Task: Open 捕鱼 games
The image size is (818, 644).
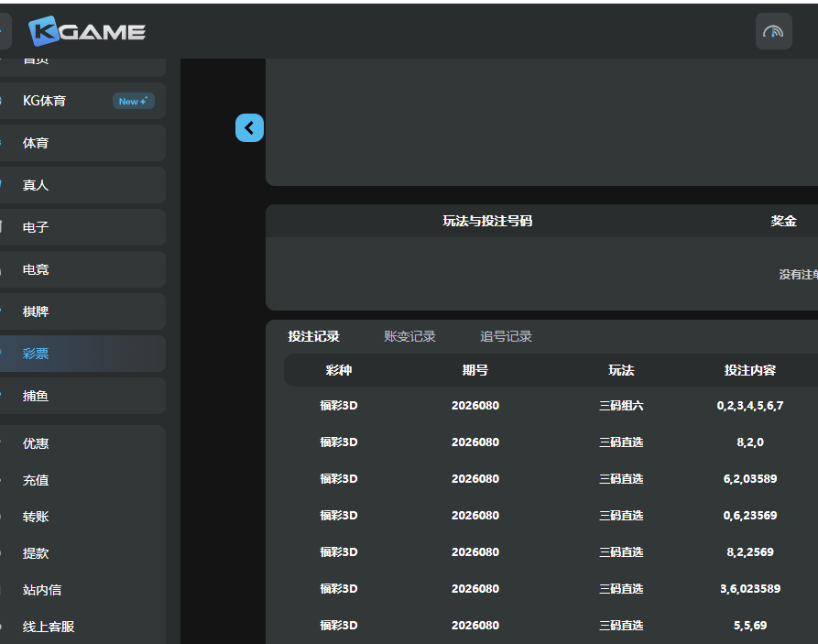Action: 36,396
